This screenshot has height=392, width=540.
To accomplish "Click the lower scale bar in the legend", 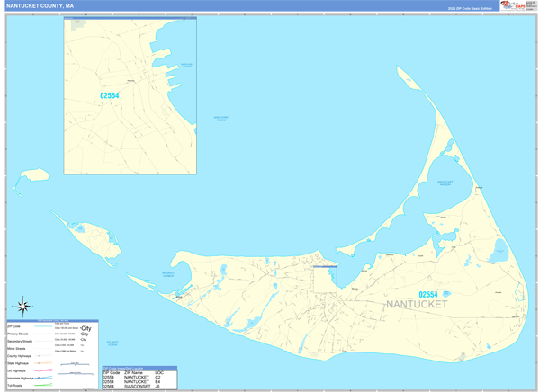I will click(76, 373).
